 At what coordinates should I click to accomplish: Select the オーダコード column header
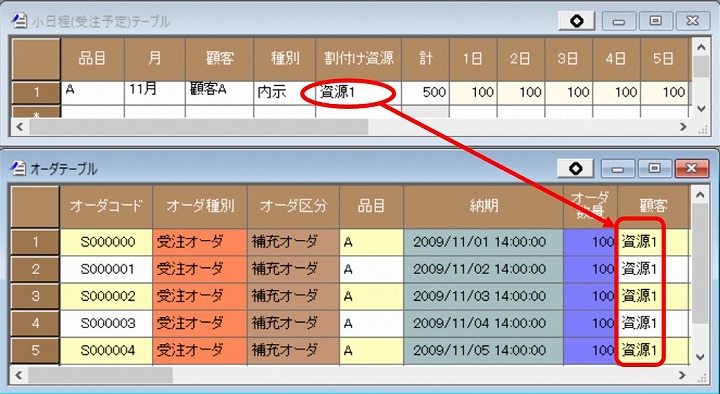[106, 207]
